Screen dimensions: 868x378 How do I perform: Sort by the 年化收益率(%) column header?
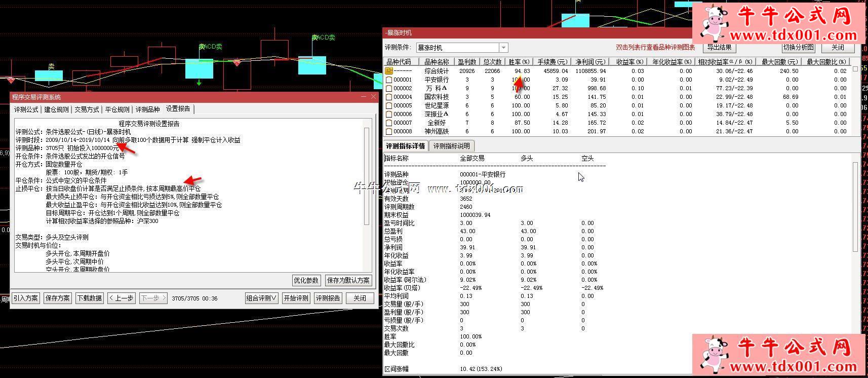click(x=672, y=62)
